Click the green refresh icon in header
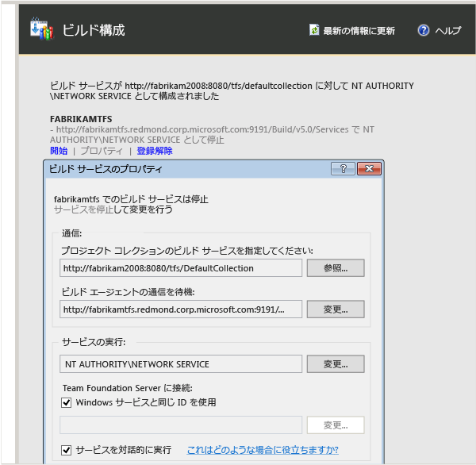 (x=314, y=30)
